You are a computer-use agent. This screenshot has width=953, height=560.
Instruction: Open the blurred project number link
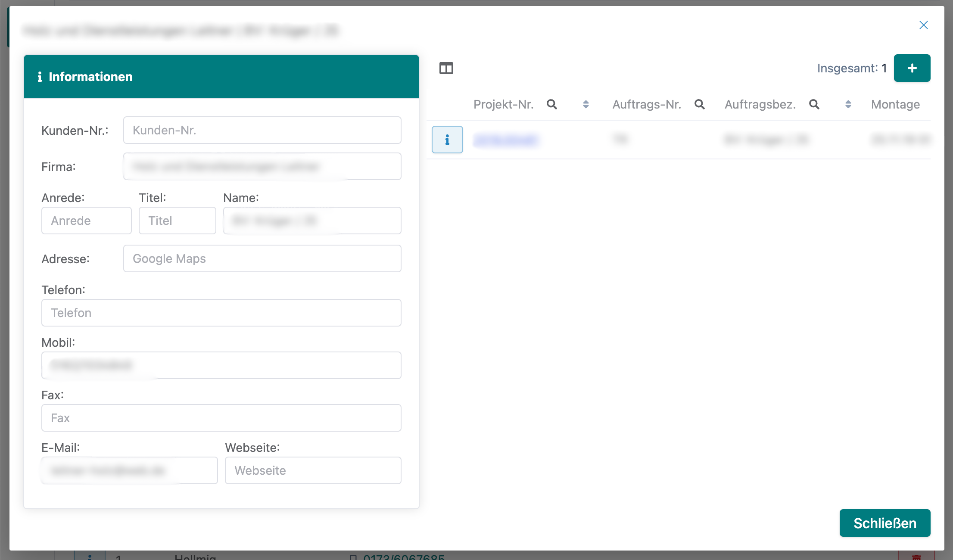coord(505,140)
